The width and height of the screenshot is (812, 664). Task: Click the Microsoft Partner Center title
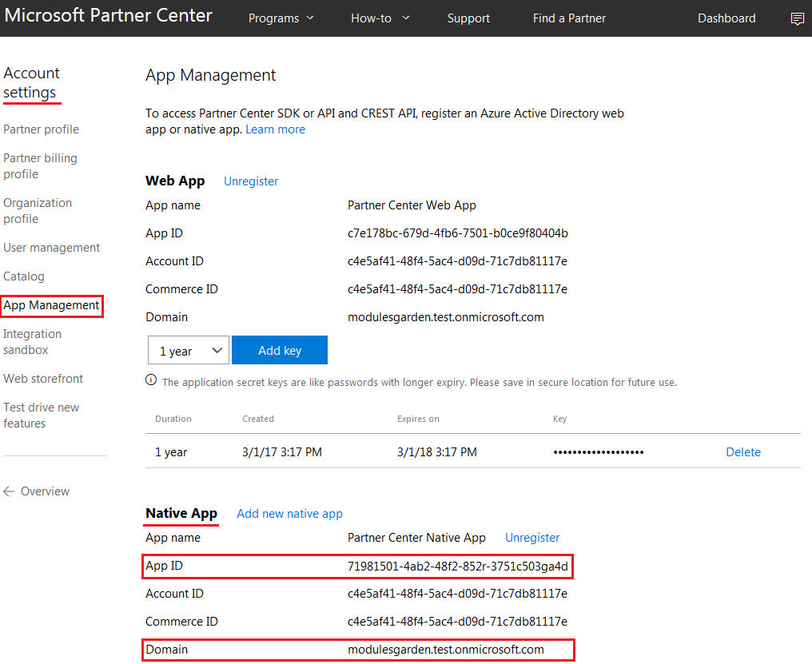tap(108, 15)
